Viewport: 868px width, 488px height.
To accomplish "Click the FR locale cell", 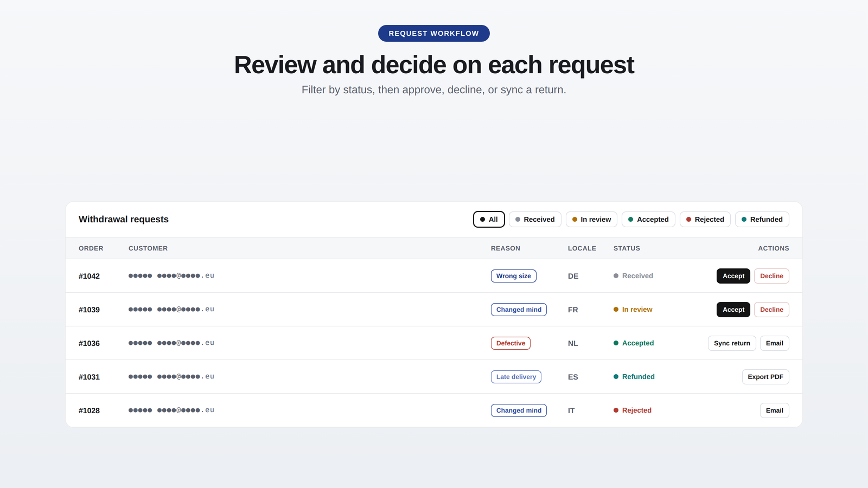I will tap(573, 310).
